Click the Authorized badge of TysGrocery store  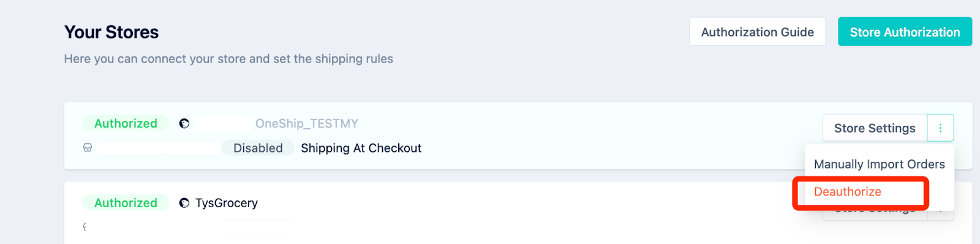(x=126, y=203)
